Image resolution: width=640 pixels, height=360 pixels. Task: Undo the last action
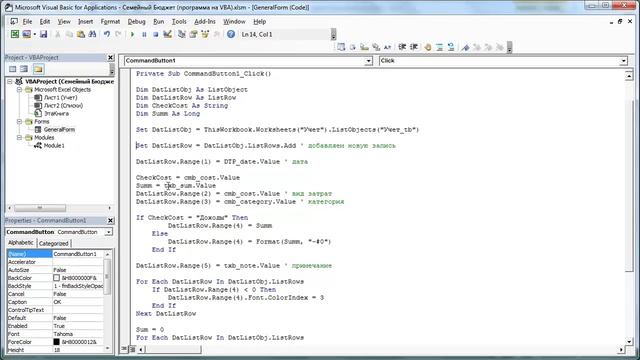[107, 34]
